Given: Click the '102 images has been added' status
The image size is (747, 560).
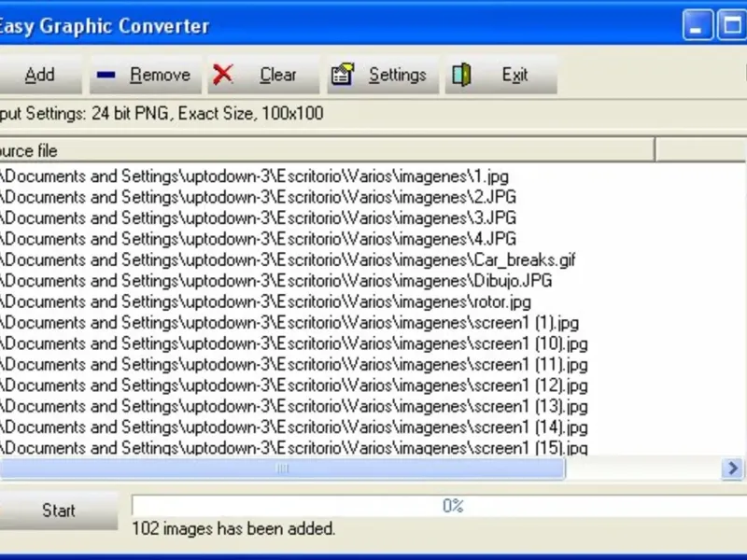Looking at the screenshot, I should pos(233,528).
